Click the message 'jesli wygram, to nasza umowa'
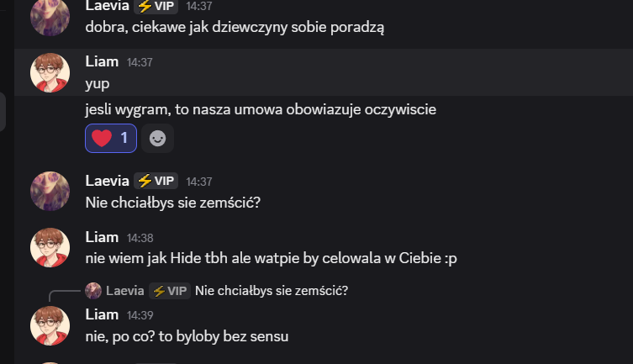633x364 pixels. (261, 109)
